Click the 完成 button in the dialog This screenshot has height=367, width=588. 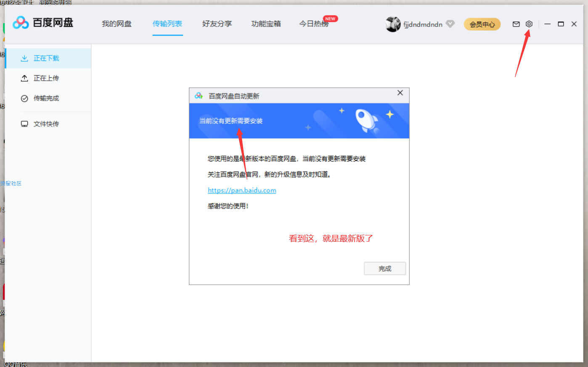coord(385,269)
